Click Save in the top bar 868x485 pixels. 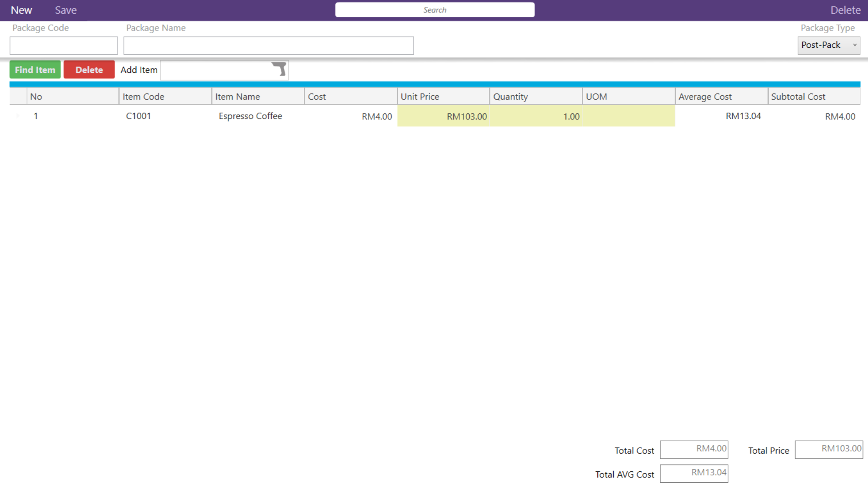coord(66,10)
